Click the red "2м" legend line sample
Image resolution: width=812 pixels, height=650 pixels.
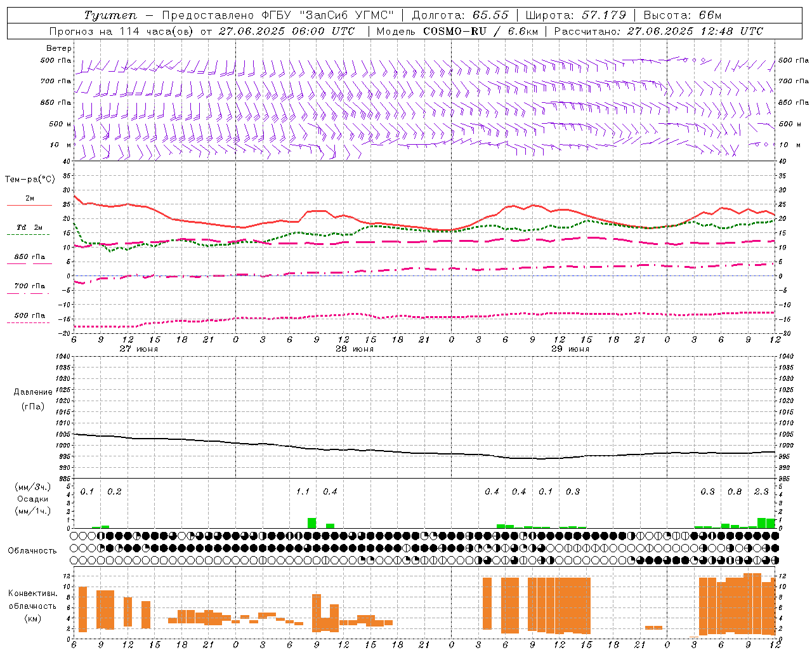pos(29,206)
